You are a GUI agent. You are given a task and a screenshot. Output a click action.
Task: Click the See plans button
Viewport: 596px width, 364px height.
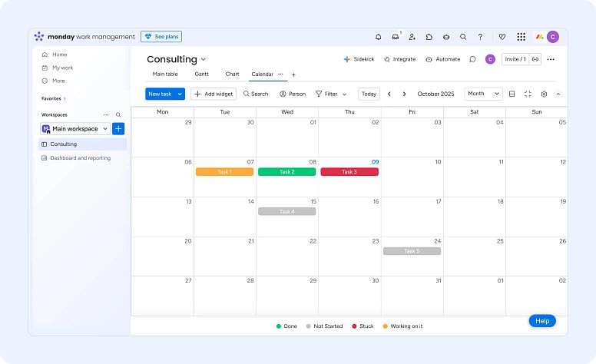(x=161, y=37)
